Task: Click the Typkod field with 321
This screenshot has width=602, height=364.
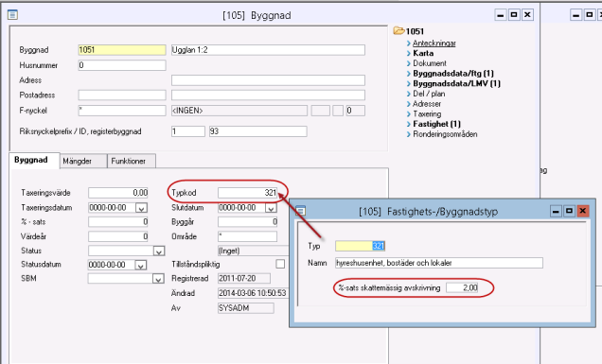Action: click(247, 193)
